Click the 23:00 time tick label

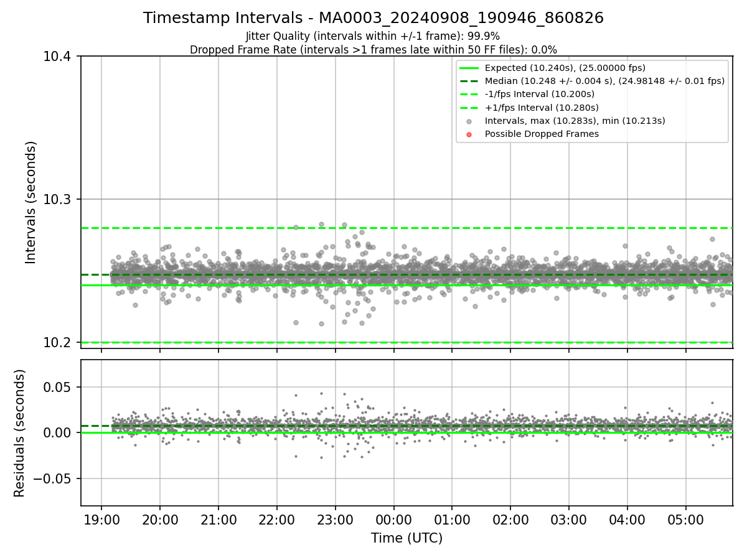click(335, 519)
